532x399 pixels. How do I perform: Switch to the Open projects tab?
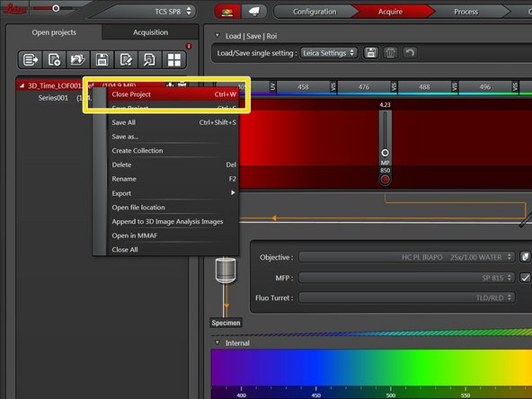54,32
